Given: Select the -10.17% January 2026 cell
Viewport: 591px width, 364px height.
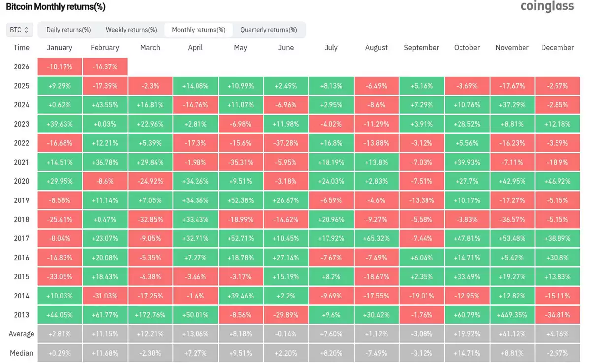Looking at the screenshot, I should [x=60, y=66].
